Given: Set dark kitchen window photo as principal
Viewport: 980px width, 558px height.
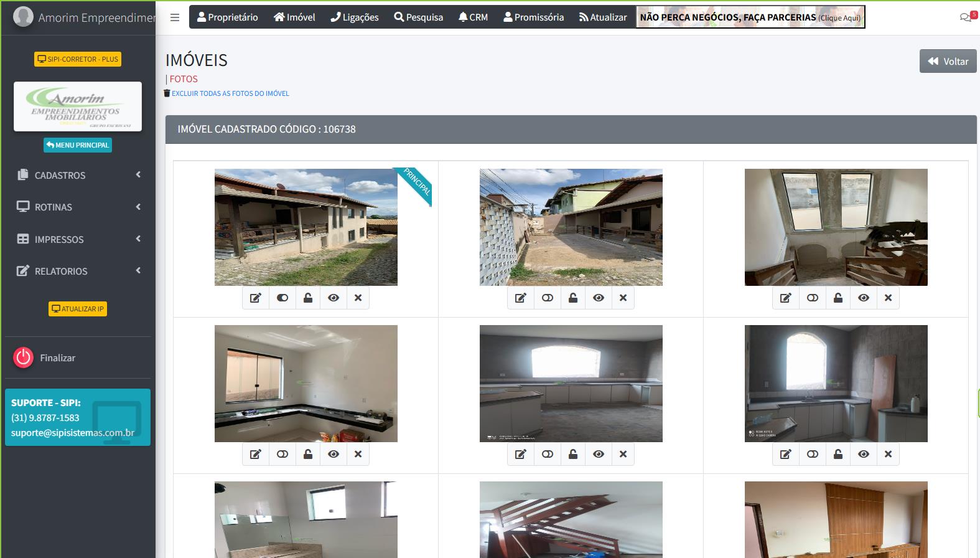Looking at the screenshot, I should 548,454.
